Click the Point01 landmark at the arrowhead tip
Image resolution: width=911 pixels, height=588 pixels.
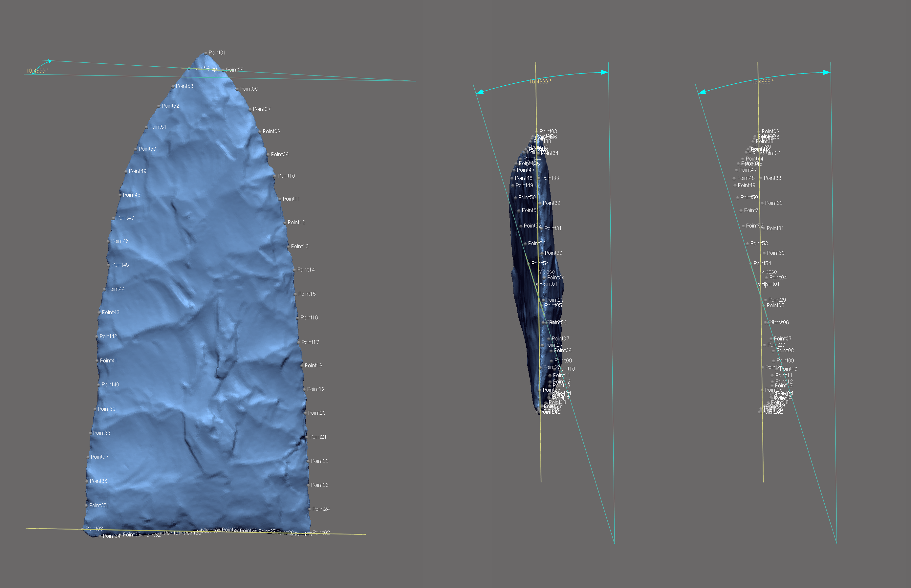tap(206, 53)
